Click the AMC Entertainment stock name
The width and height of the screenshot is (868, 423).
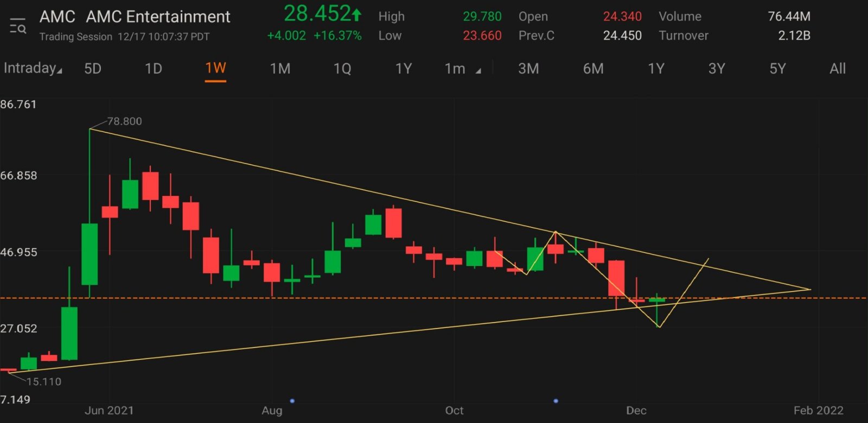pyautogui.click(x=158, y=17)
